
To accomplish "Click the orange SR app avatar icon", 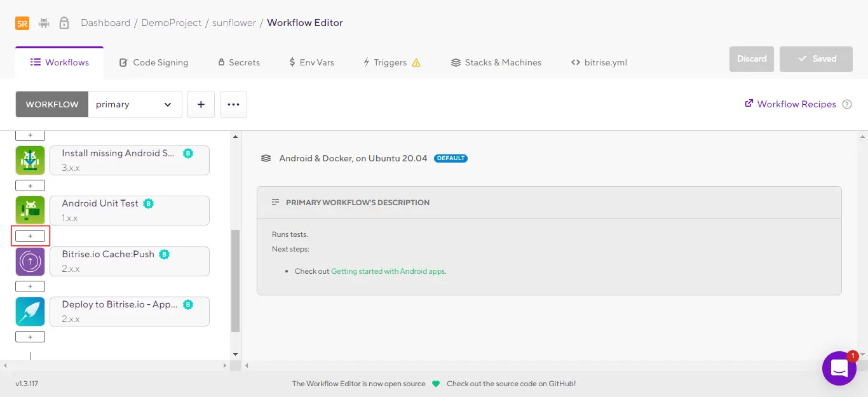I will pos(22,24).
